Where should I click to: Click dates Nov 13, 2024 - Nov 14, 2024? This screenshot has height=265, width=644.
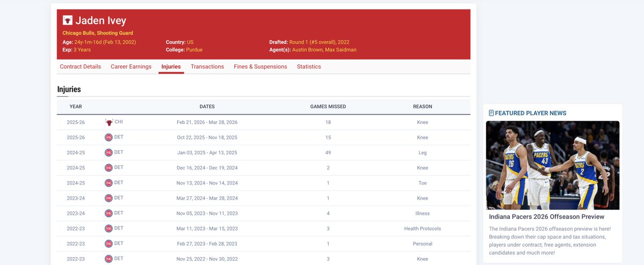[207, 183]
